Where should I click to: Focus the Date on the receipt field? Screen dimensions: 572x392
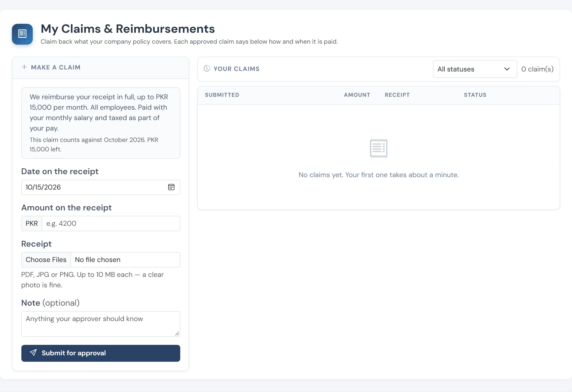click(x=101, y=187)
